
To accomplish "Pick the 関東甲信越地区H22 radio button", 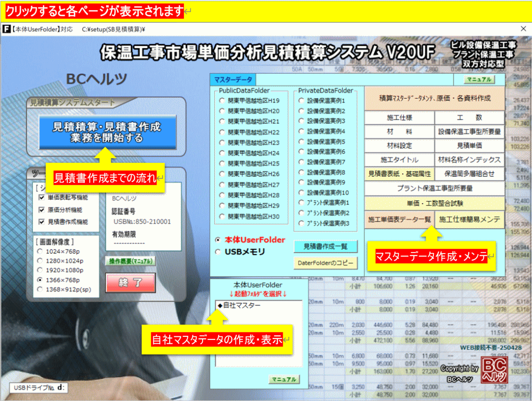I will (222, 132).
